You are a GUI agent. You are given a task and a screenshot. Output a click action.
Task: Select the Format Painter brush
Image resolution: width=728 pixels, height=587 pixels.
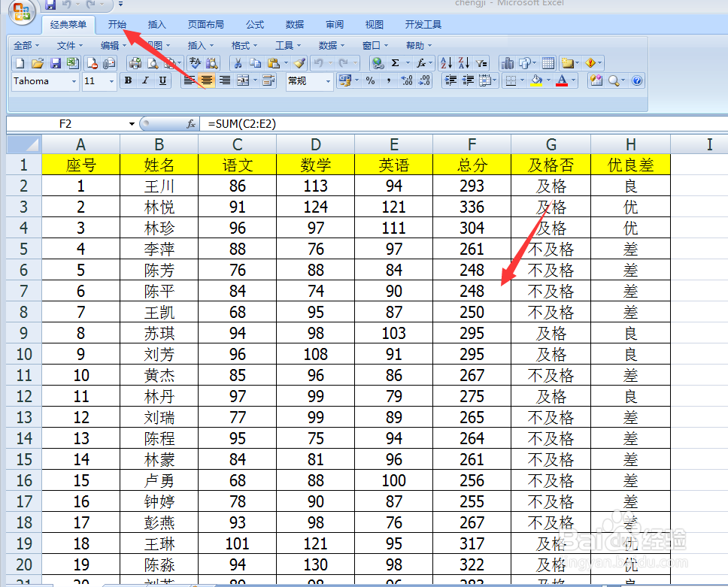point(299,63)
